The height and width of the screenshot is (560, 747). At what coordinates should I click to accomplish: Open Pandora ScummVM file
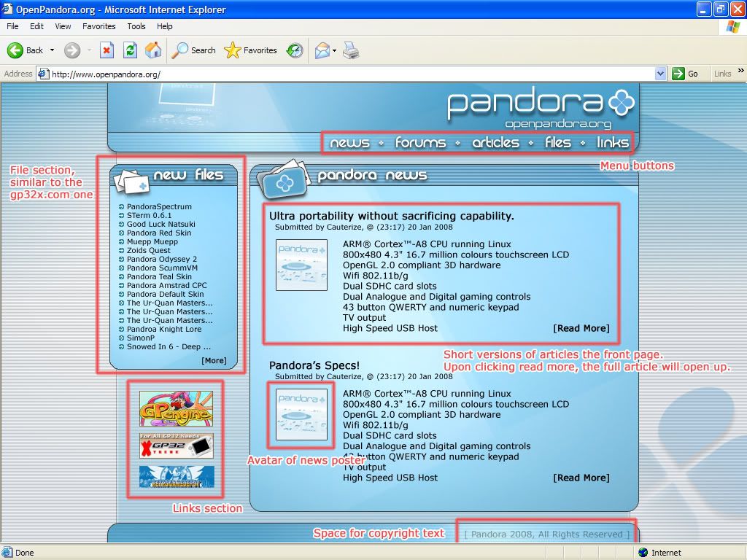tap(162, 268)
